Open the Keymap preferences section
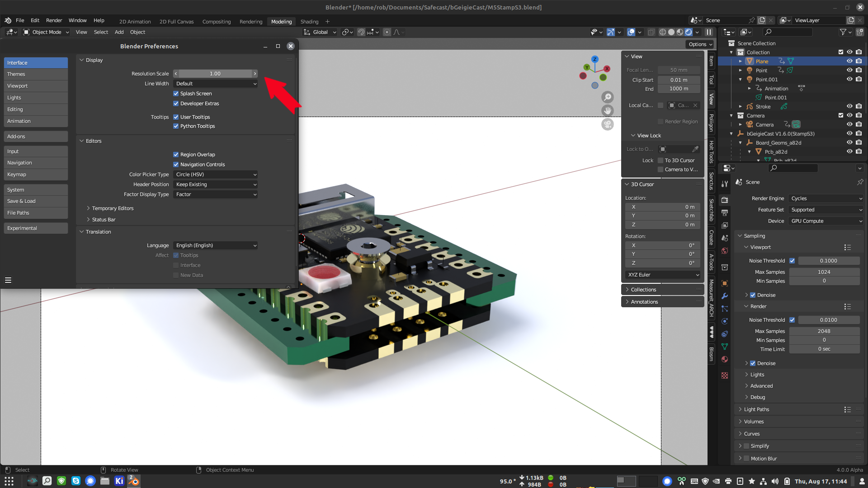The width and height of the screenshot is (868, 488). click(36, 174)
